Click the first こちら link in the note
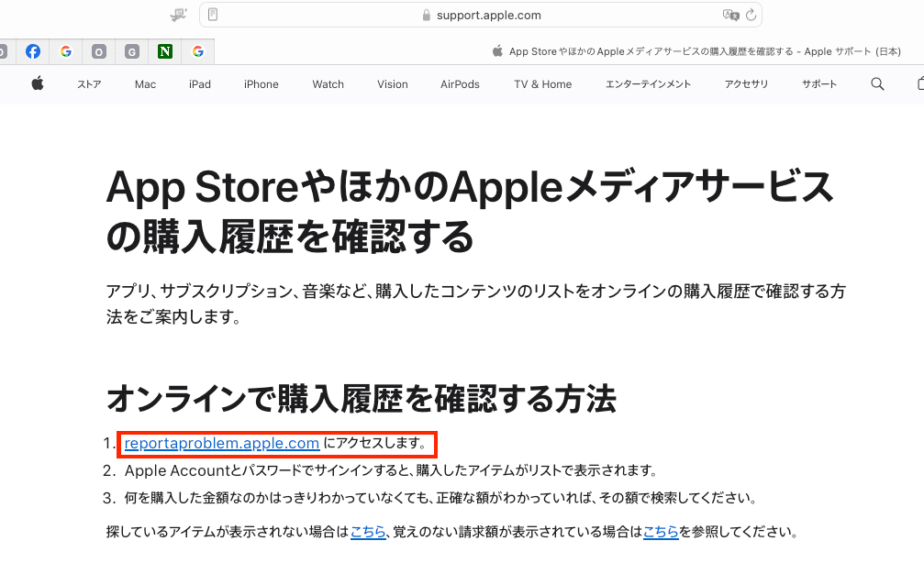This screenshot has width=924, height=574. (x=368, y=531)
